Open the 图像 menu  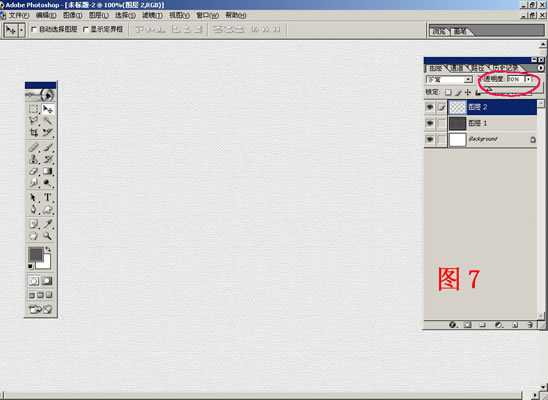click(x=73, y=15)
